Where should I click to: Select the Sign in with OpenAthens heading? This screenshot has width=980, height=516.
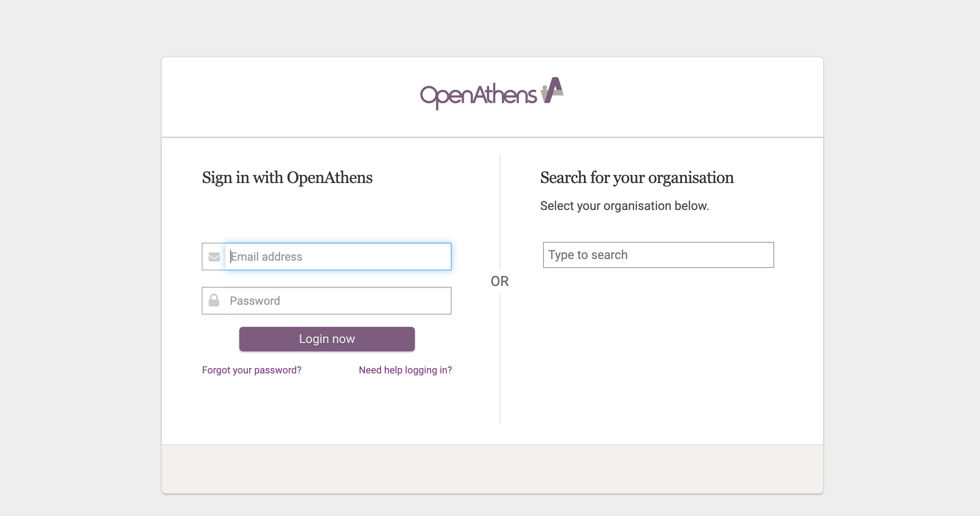[x=287, y=178]
